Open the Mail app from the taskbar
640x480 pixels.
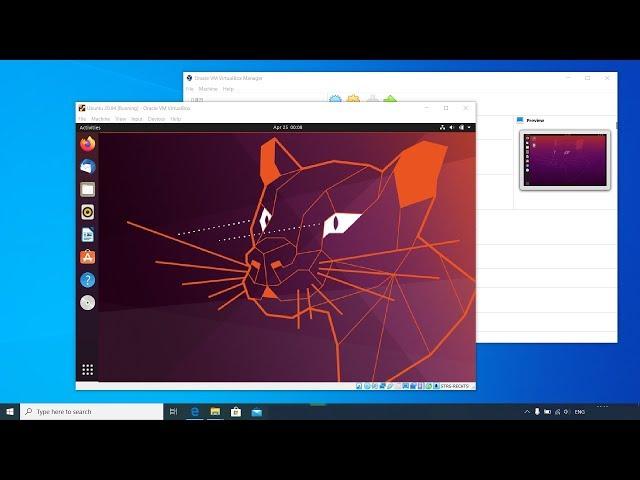(x=257, y=411)
